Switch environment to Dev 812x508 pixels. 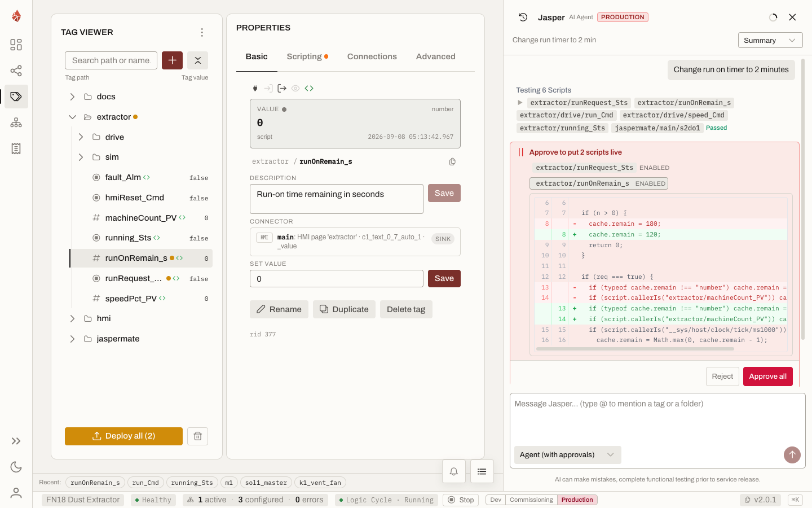click(496, 500)
